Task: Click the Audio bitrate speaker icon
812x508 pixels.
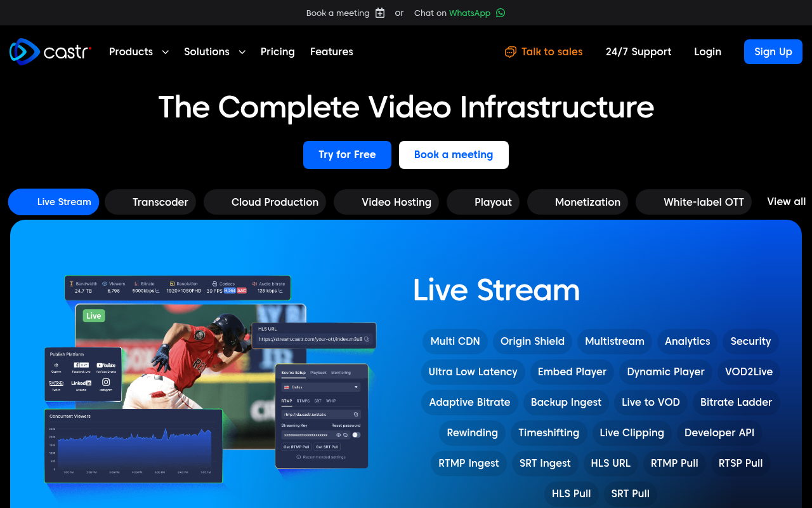Action: 254,284
